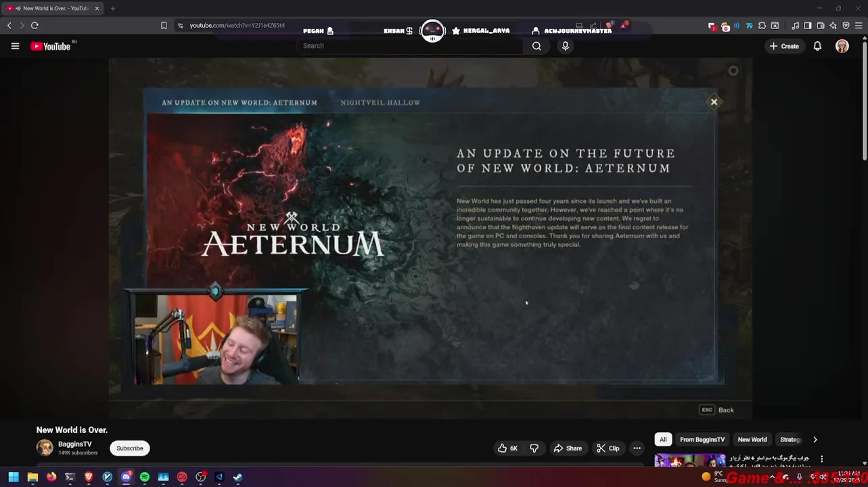Open the terminal app in the taskbar
Image resolution: width=868 pixels, height=487 pixels.
point(70,477)
